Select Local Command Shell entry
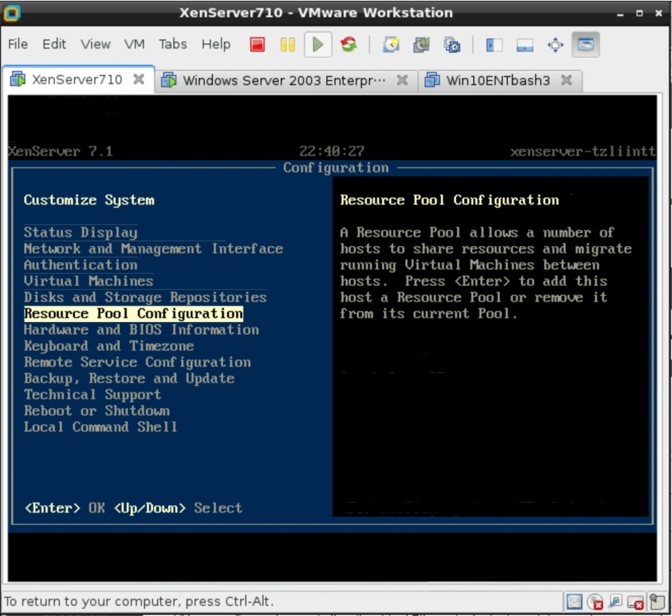672x616 pixels. pos(100,428)
